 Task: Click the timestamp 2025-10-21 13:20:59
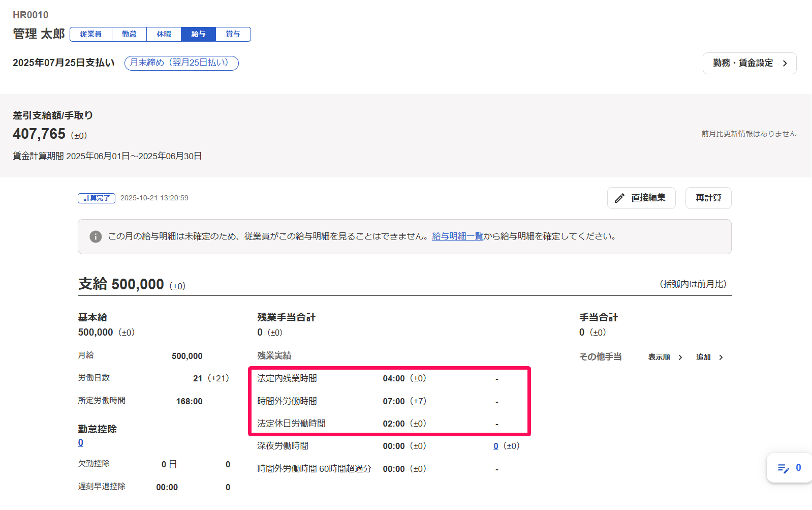[154, 198]
